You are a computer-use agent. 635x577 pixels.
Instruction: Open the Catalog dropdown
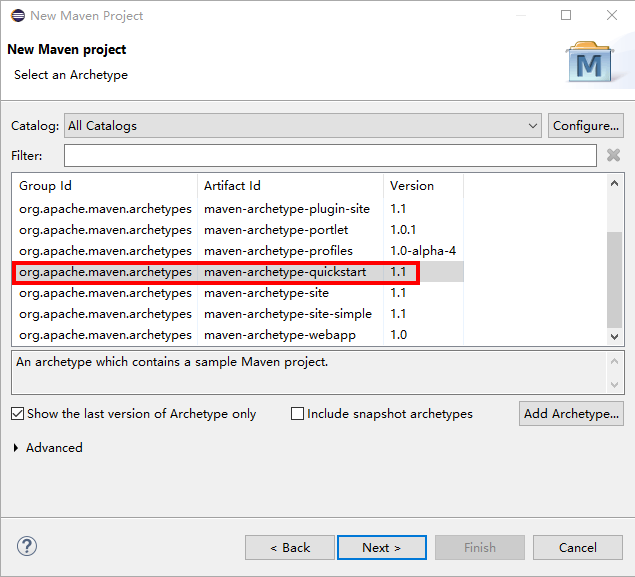point(303,126)
